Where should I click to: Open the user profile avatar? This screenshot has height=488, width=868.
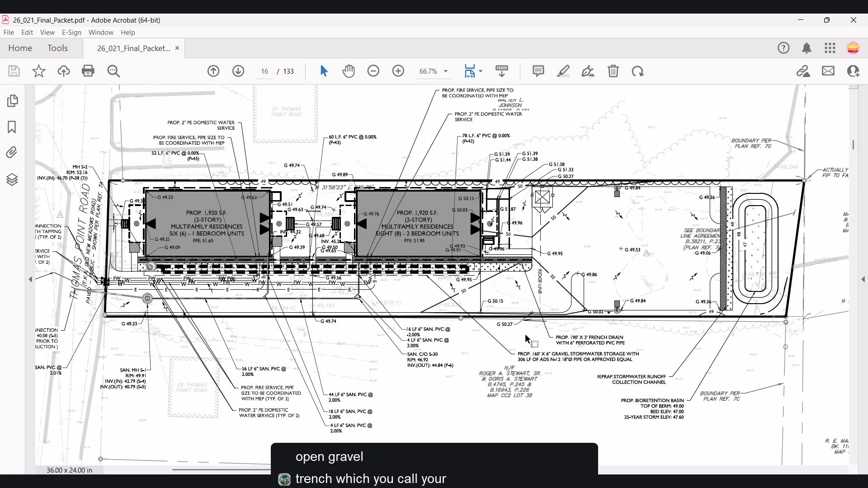[854, 48]
